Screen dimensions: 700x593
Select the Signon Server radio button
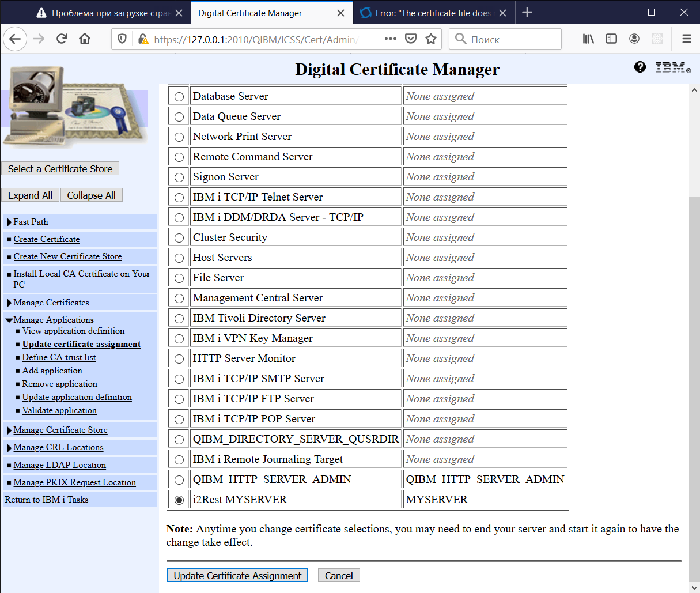coord(179,177)
